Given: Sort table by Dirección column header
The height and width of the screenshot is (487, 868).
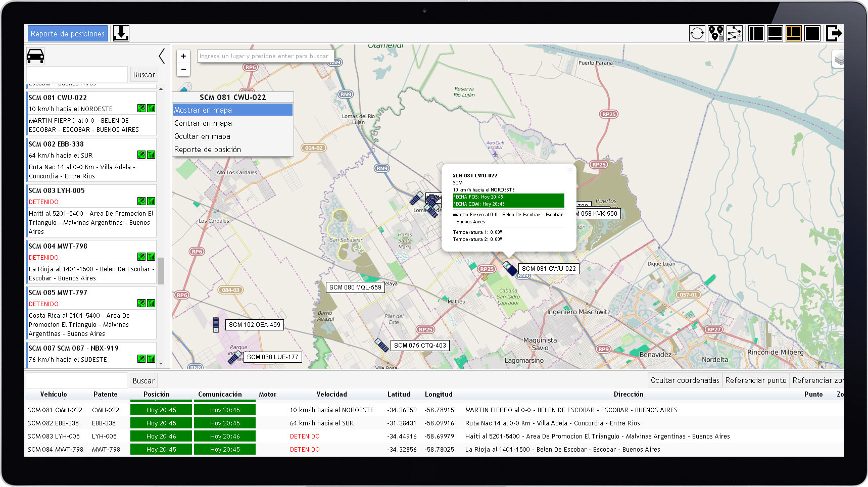Looking at the screenshot, I should coord(629,394).
